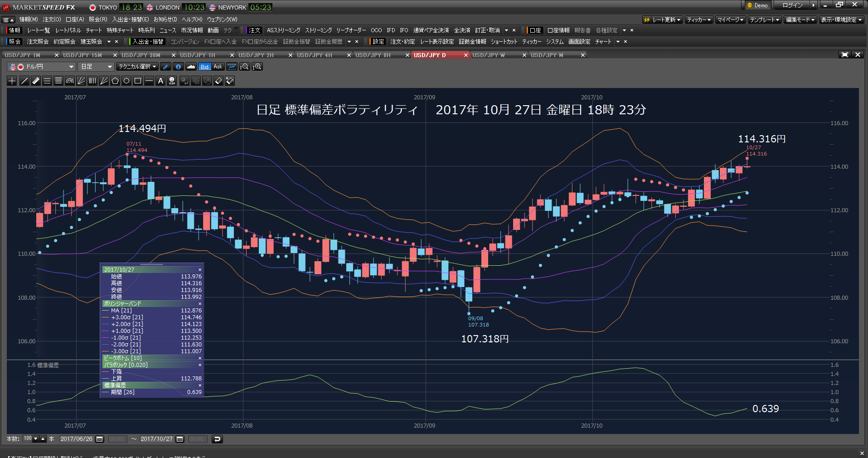868x458 pixels.
Task: Click the vertical zoom-in magnifier icon
Action: pos(257,67)
